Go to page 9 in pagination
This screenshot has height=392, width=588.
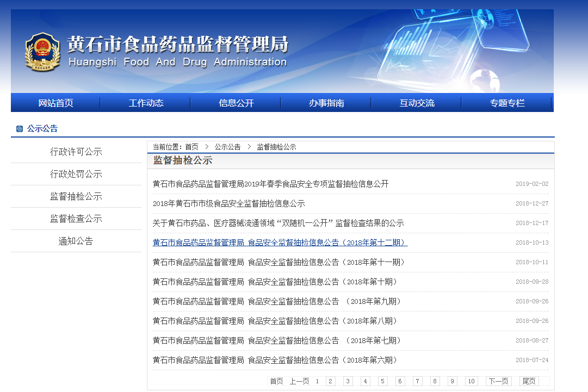[x=452, y=381]
